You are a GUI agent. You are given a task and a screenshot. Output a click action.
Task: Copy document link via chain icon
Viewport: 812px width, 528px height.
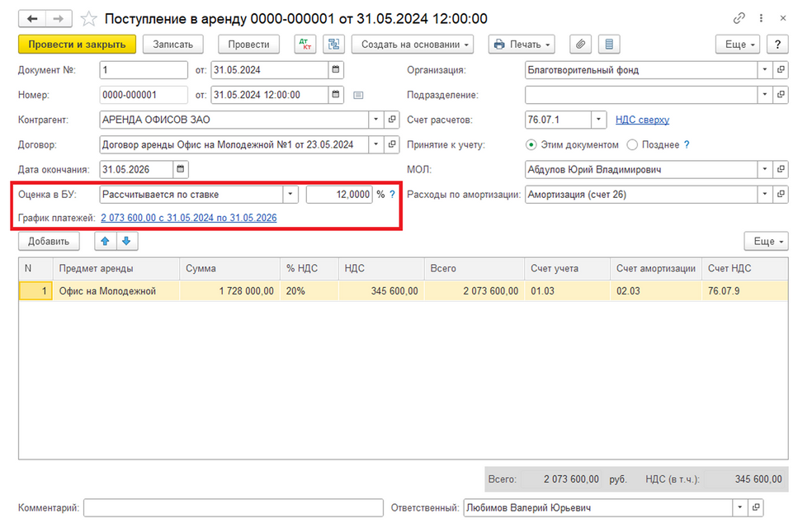tap(739, 18)
